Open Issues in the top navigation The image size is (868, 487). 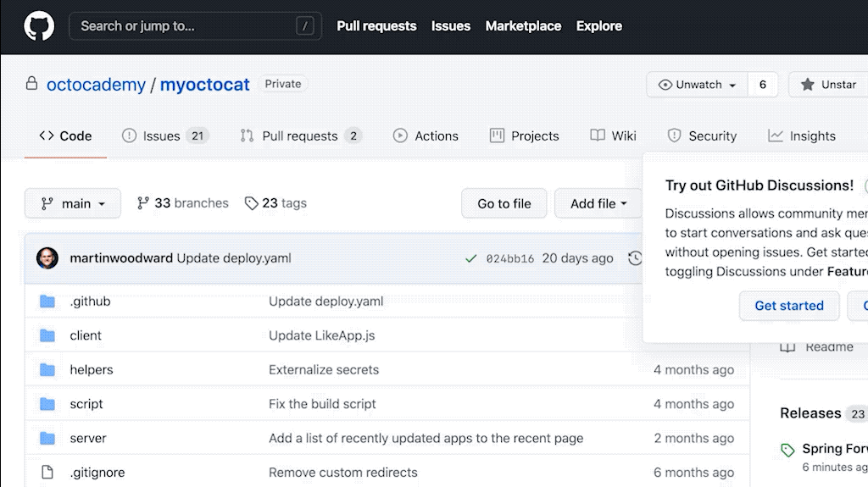pos(451,26)
